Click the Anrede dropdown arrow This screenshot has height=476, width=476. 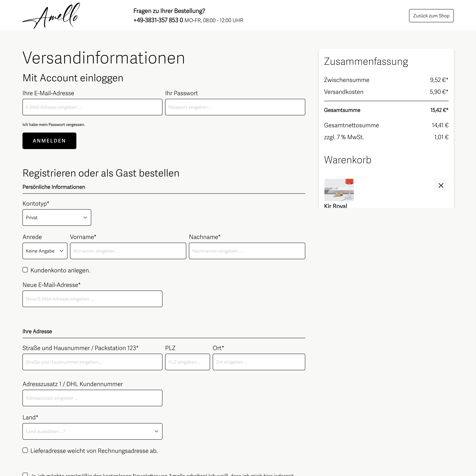tap(61, 251)
